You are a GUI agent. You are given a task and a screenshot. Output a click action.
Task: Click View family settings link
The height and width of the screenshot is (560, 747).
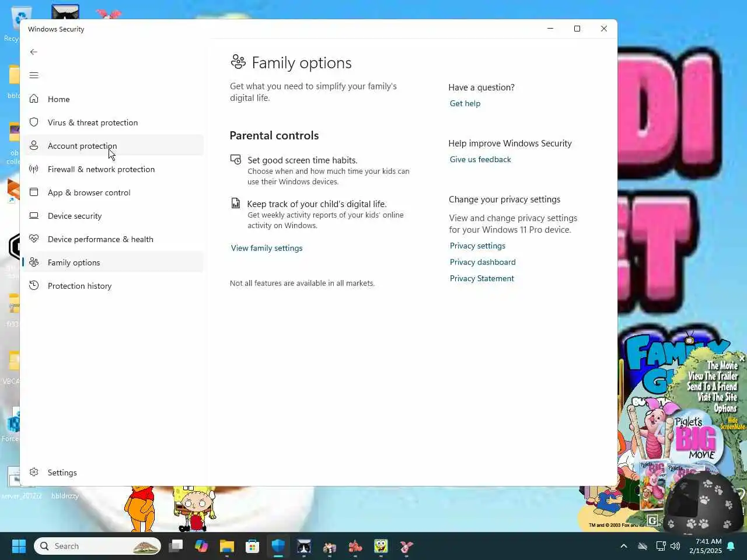point(267,248)
